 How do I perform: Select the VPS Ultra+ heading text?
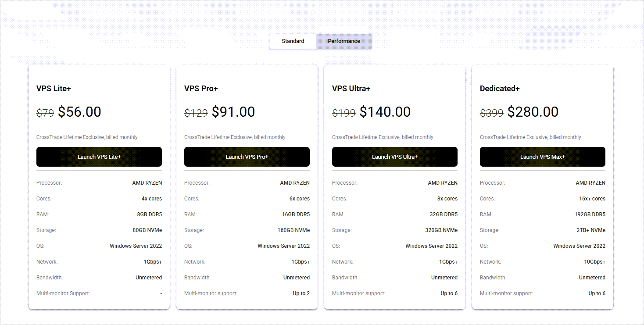351,89
